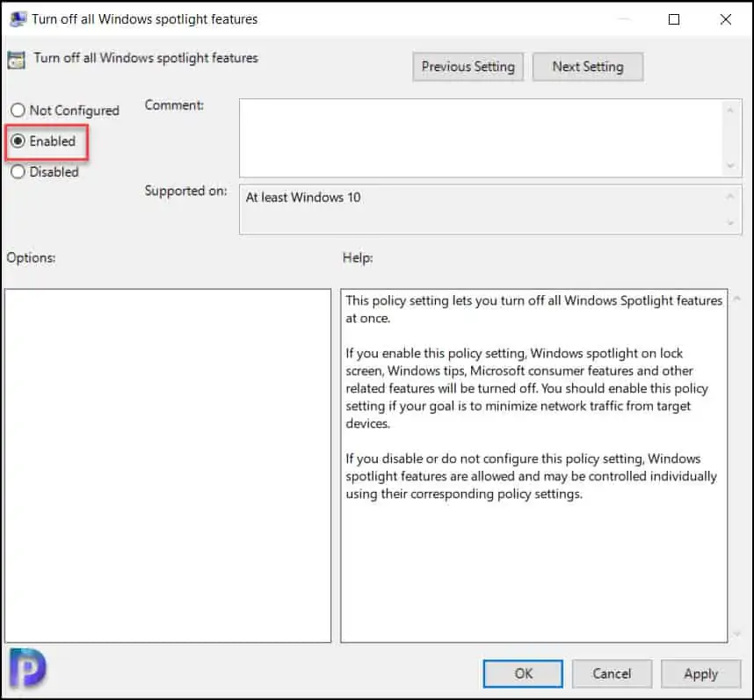Click the 'Comment:' label
This screenshot has height=700, width=754.
(174, 105)
